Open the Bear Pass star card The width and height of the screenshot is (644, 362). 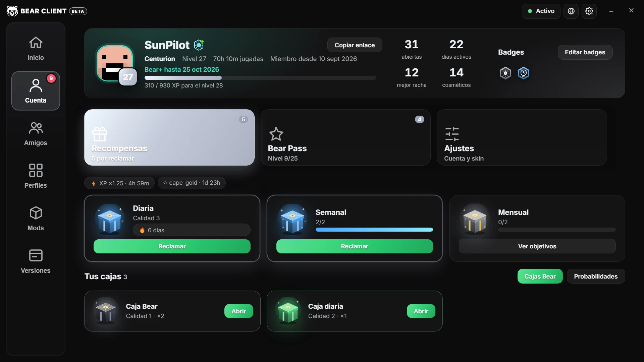click(345, 137)
